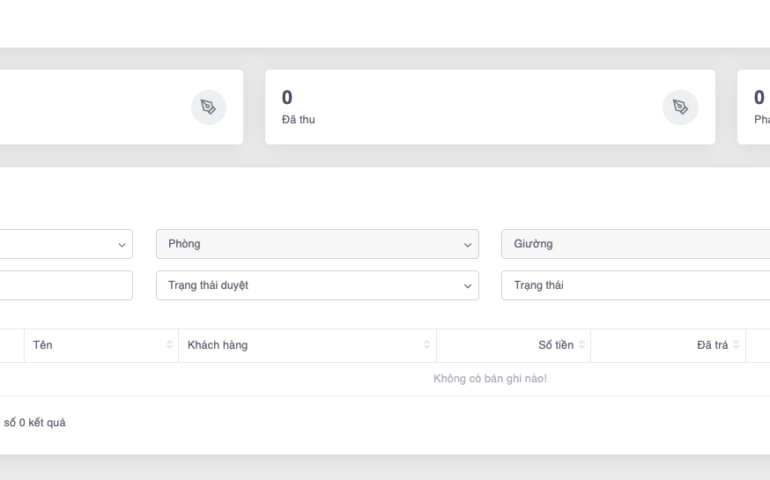Click the pen icon in the Đã thu card
Image resolution: width=770 pixels, height=480 pixels.
click(x=680, y=107)
